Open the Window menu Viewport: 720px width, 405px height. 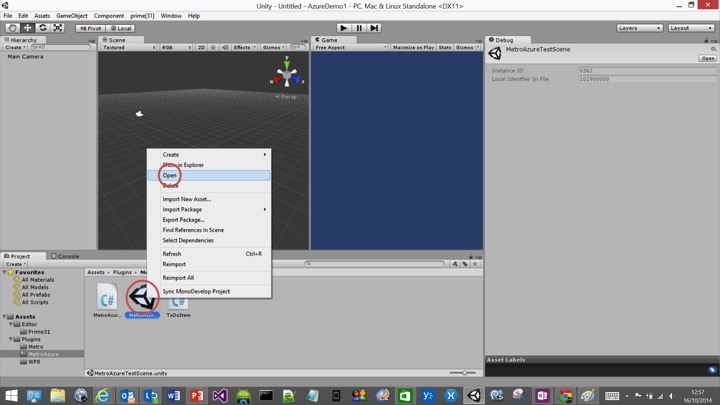171,16
